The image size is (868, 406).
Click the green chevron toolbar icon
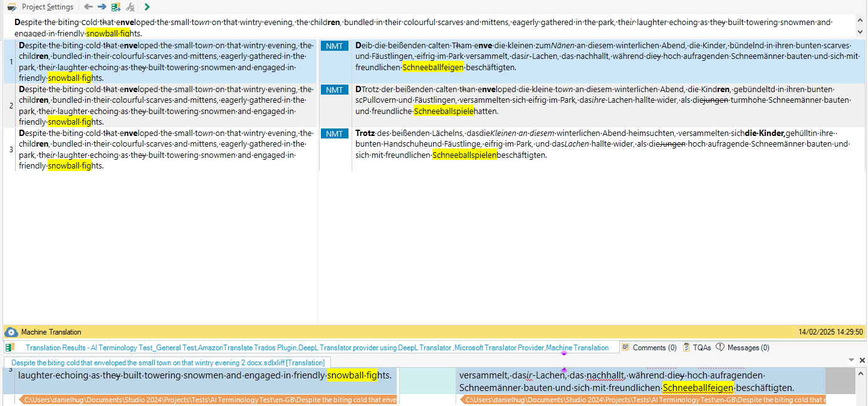point(147,7)
